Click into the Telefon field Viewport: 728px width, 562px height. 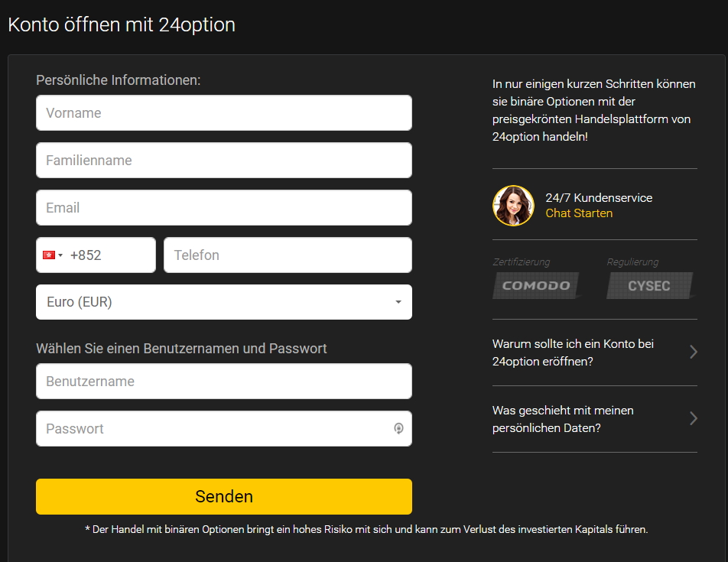point(288,255)
